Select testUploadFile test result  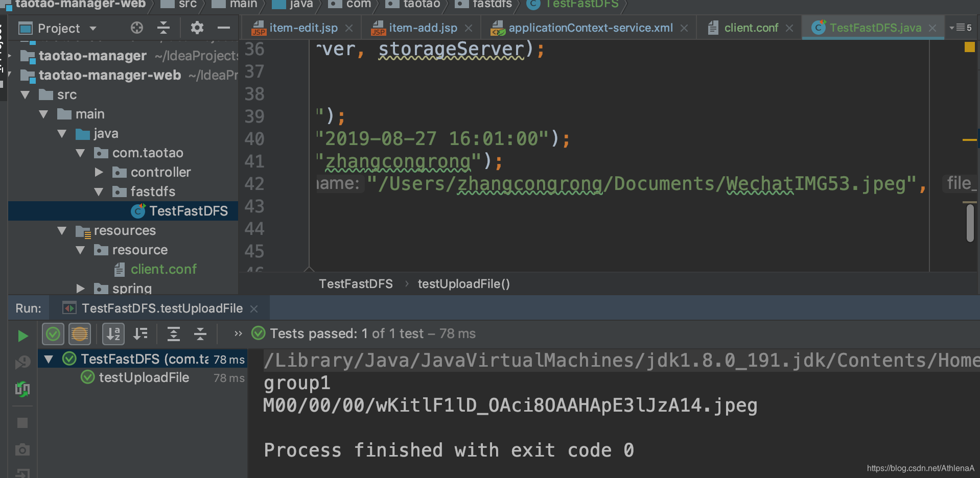144,377
